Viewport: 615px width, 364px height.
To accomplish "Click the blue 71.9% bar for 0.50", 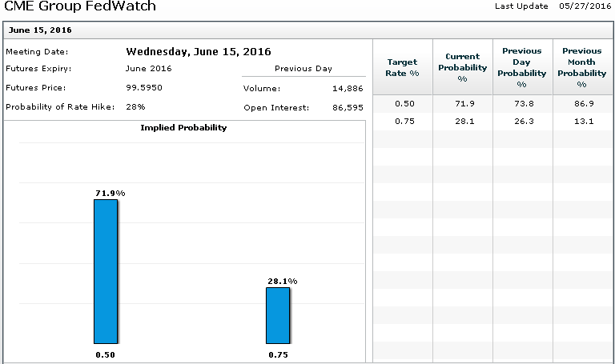I will click(x=105, y=271).
